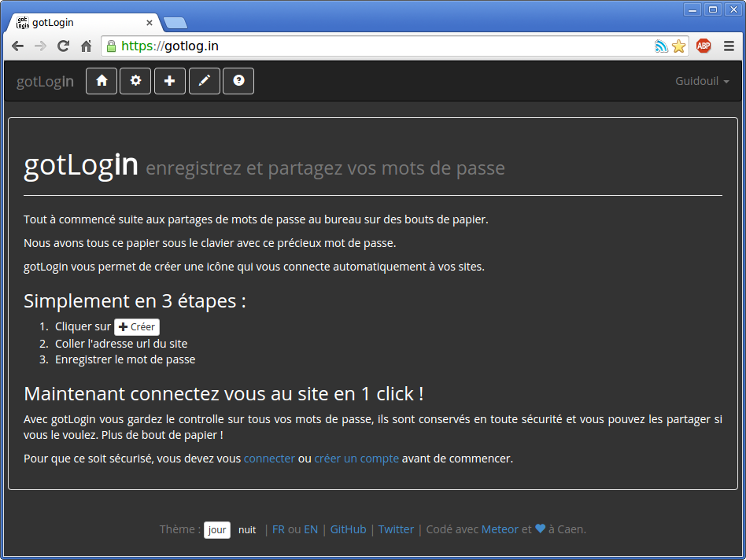This screenshot has height=560, width=746.
Task: Click the browser home icon
Action: click(x=86, y=46)
